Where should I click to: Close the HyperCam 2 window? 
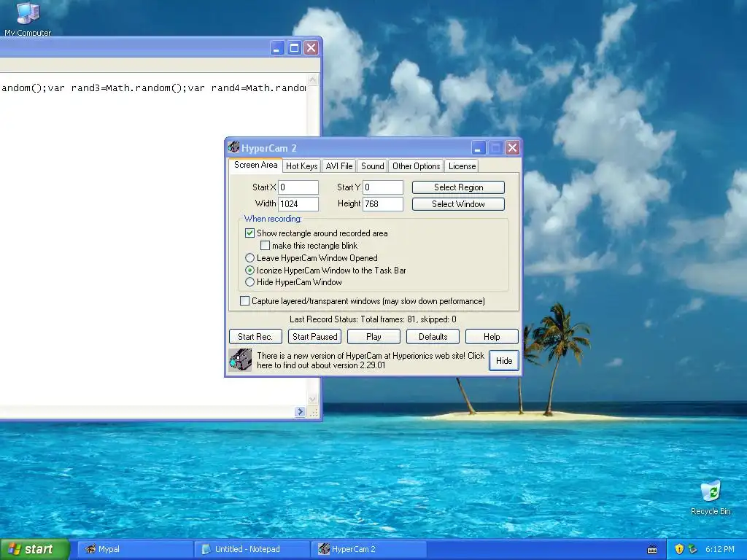point(512,148)
